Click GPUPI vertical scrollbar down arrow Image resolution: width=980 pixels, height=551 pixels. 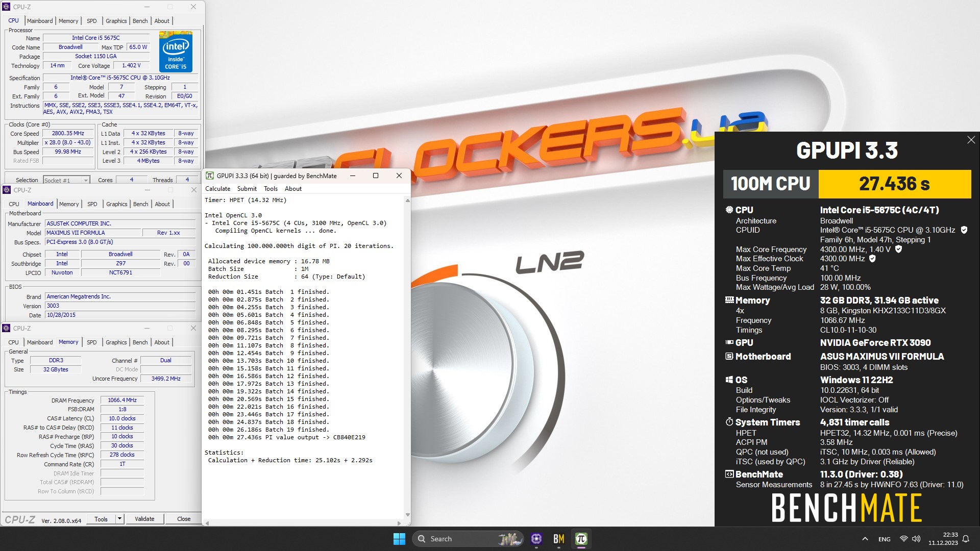click(x=407, y=515)
